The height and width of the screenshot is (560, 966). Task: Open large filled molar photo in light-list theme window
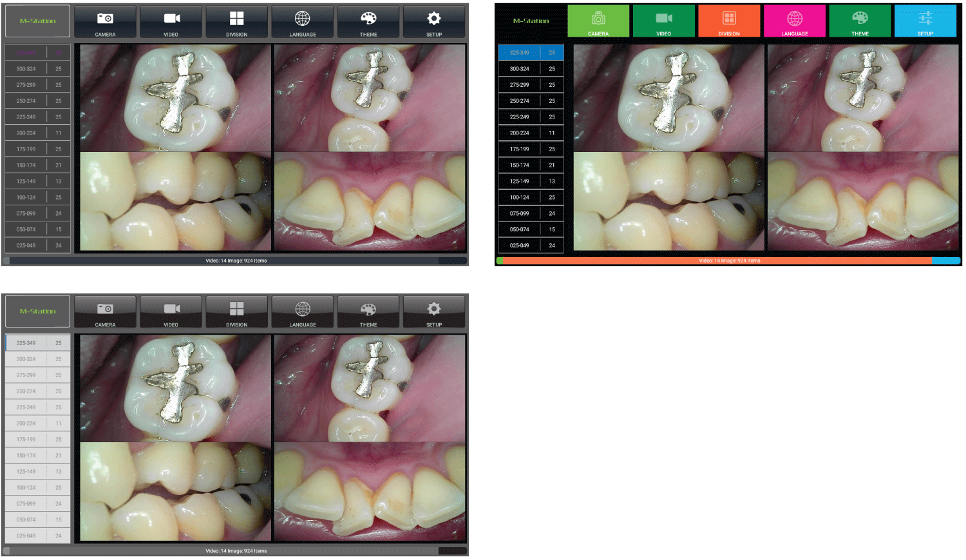[x=175, y=388]
